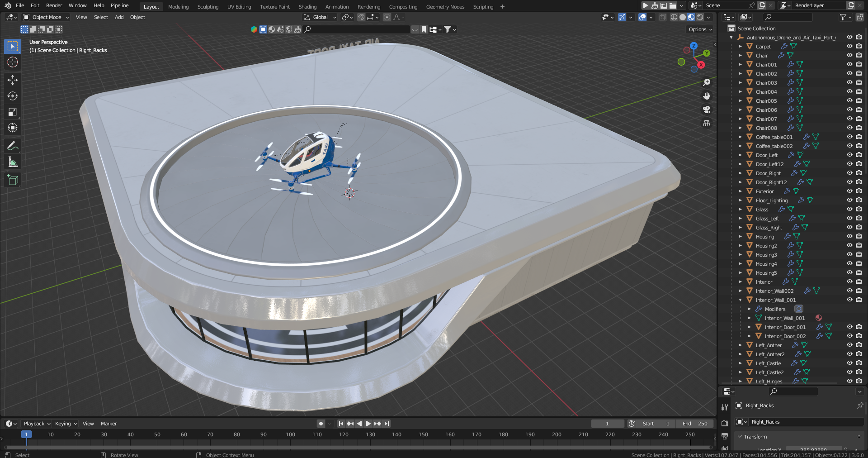Disable Door_Left in renders
Viewport: 868px width, 458px height.
point(859,155)
